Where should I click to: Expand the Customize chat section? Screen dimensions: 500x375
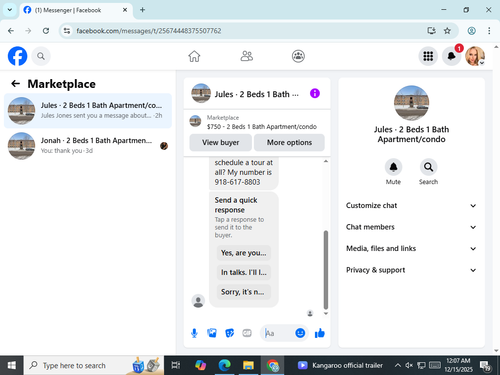[411, 206]
